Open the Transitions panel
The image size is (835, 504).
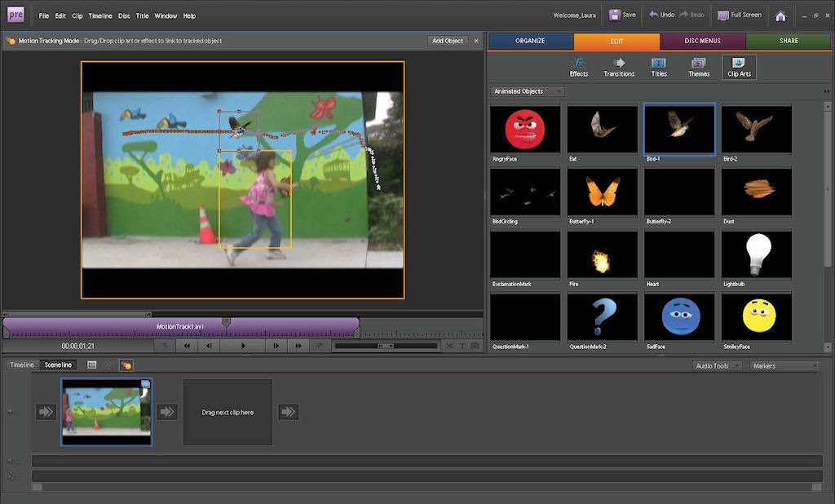pos(619,67)
